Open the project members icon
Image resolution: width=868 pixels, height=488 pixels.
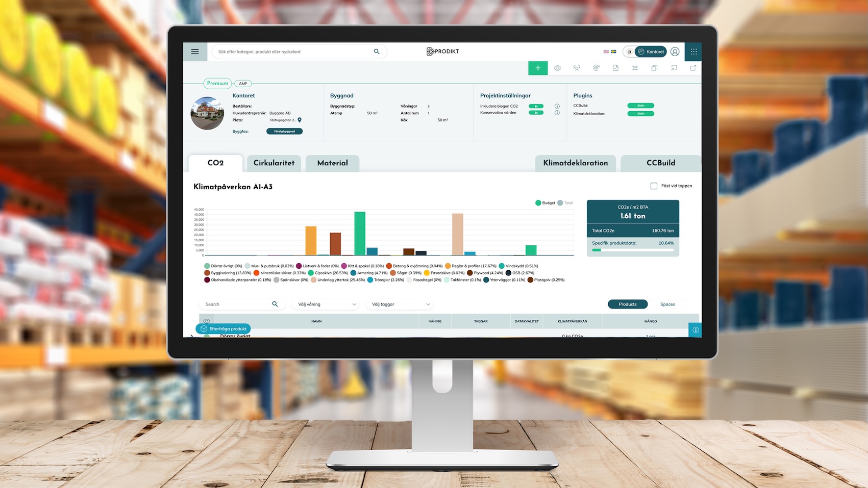pos(577,68)
